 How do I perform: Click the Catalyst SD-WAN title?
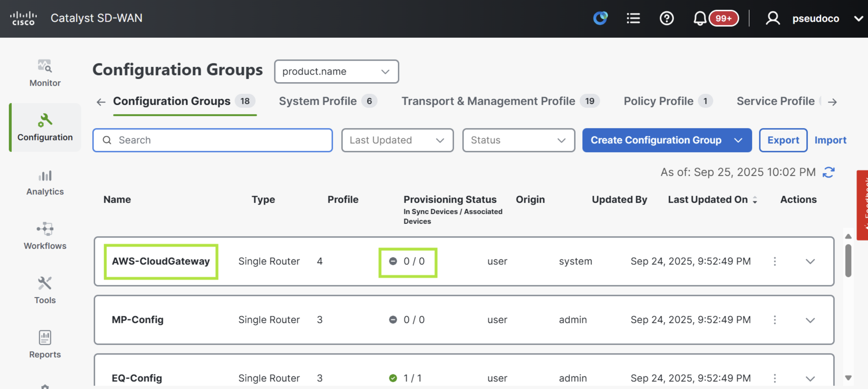coord(96,18)
